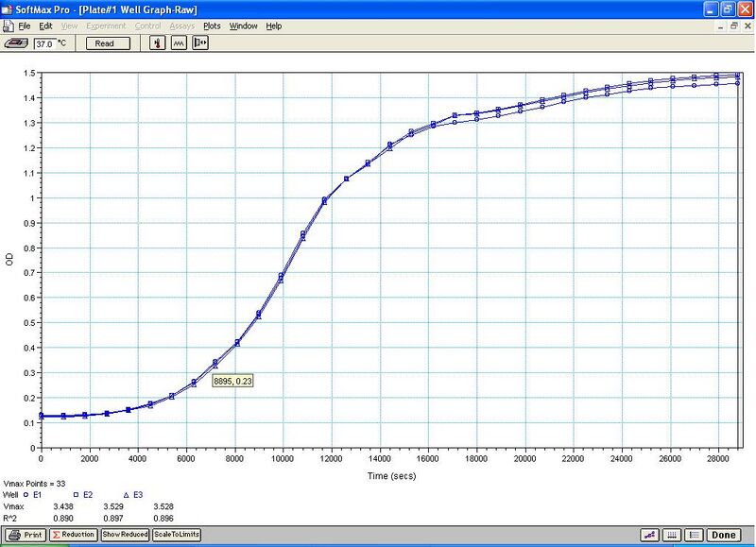Open the Control menu
The image size is (756, 547).
(x=149, y=26)
